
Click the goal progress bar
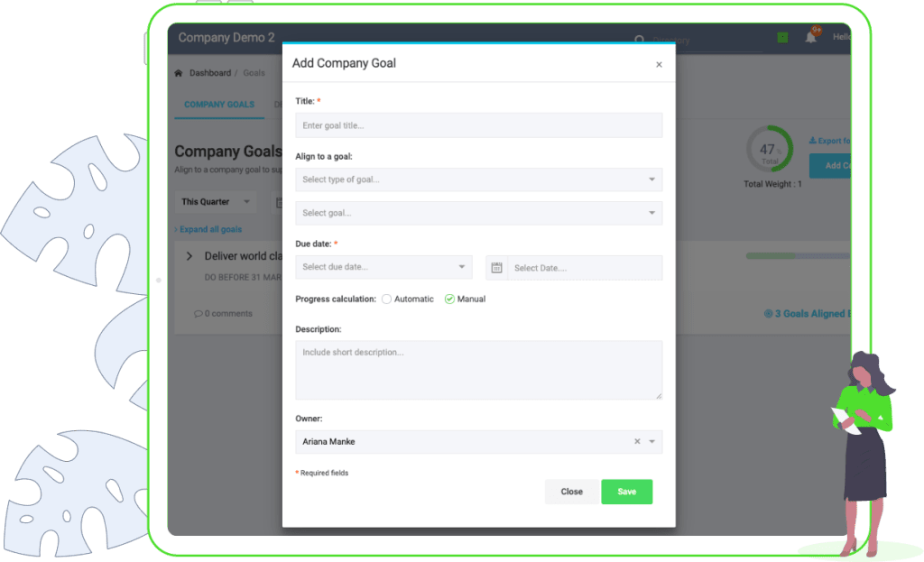point(798,256)
